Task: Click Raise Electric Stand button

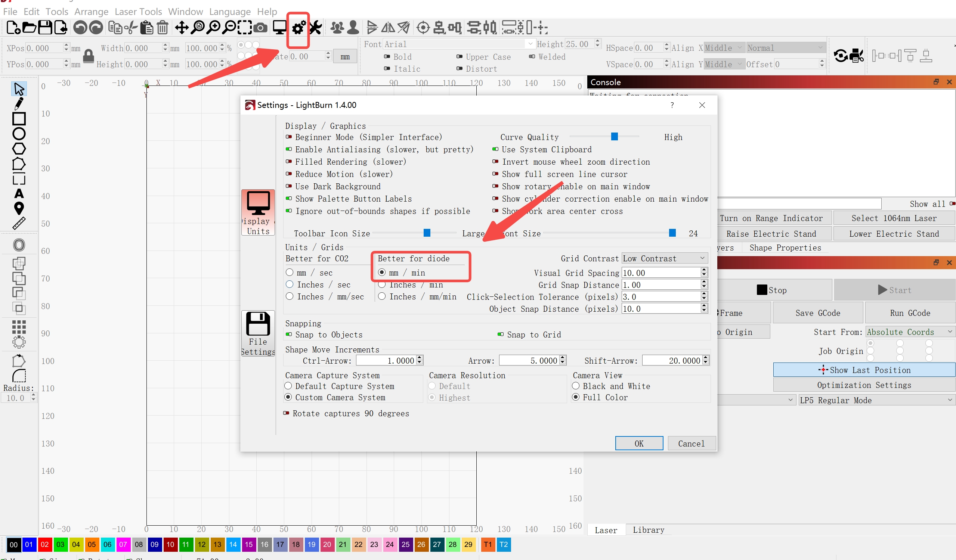Action: coord(771,234)
